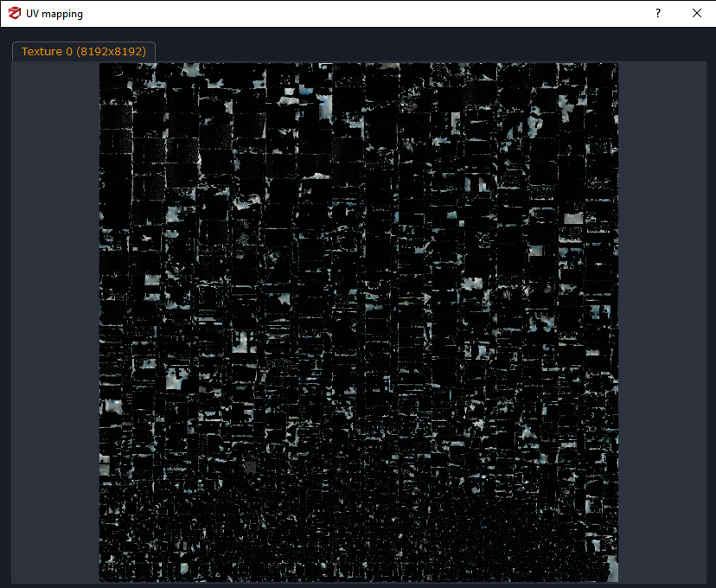
Task: Click the dark gray square in the texture
Action: (x=251, y=467)
